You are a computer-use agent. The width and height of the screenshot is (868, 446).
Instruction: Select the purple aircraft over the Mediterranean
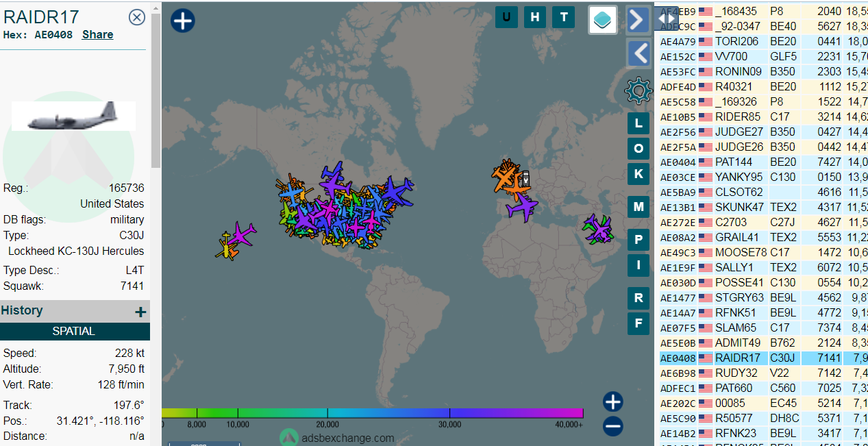pyautogui.click(x=525, y=207)
